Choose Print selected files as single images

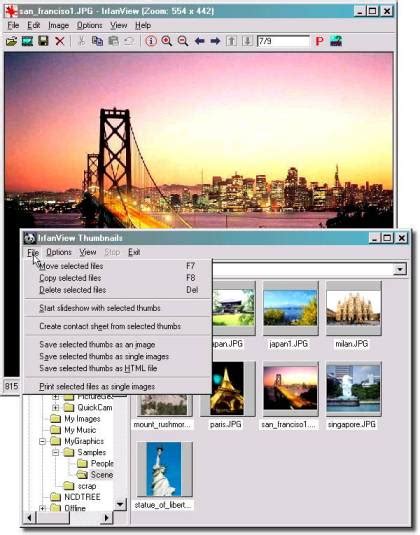point(118,387)
